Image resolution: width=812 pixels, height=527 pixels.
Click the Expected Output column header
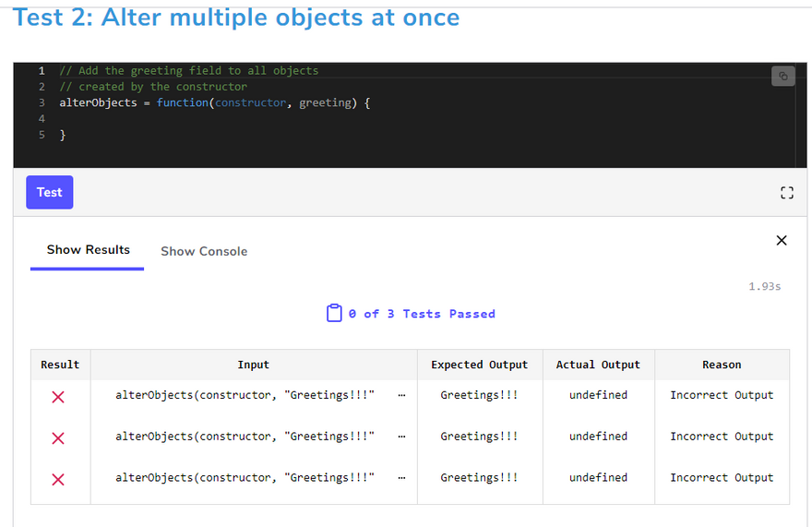click(479, 365)
